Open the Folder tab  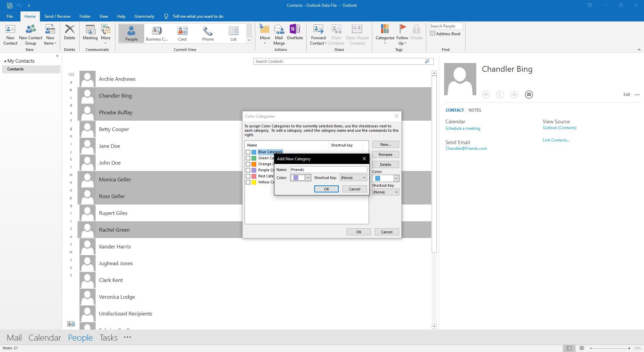click(85, 16)
